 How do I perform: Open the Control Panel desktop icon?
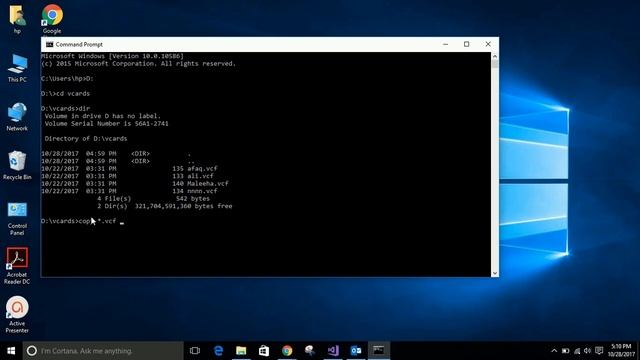click(x=17, y=218)
